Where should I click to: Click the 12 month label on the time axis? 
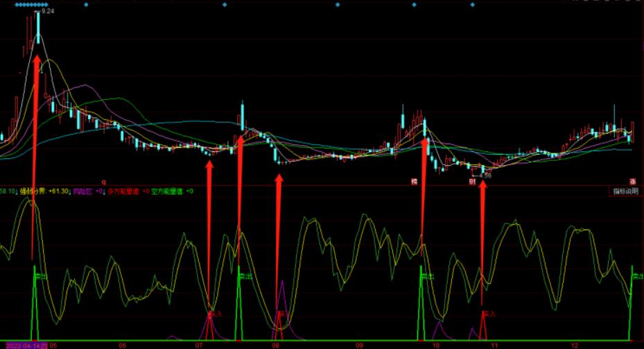coord(574,344)
